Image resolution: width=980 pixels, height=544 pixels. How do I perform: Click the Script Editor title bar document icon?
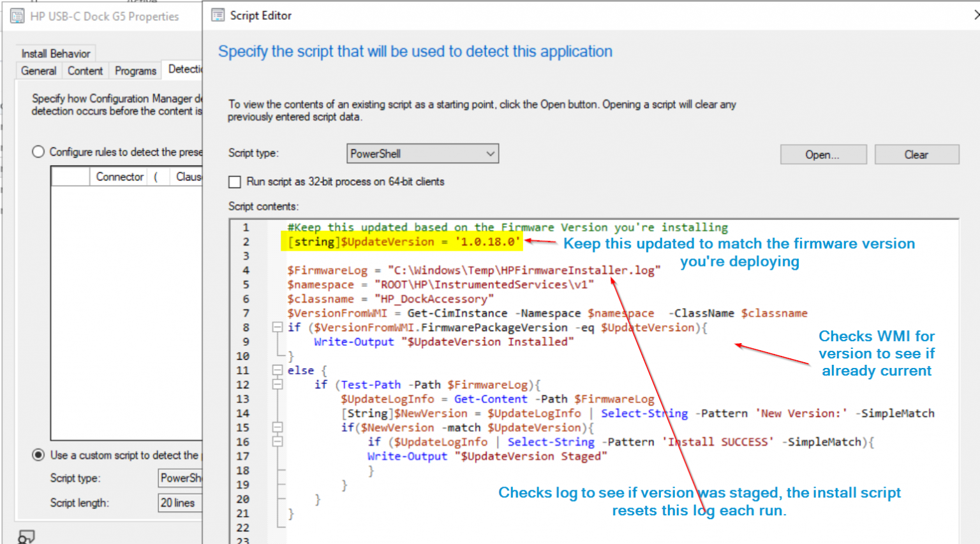point(218,14)
